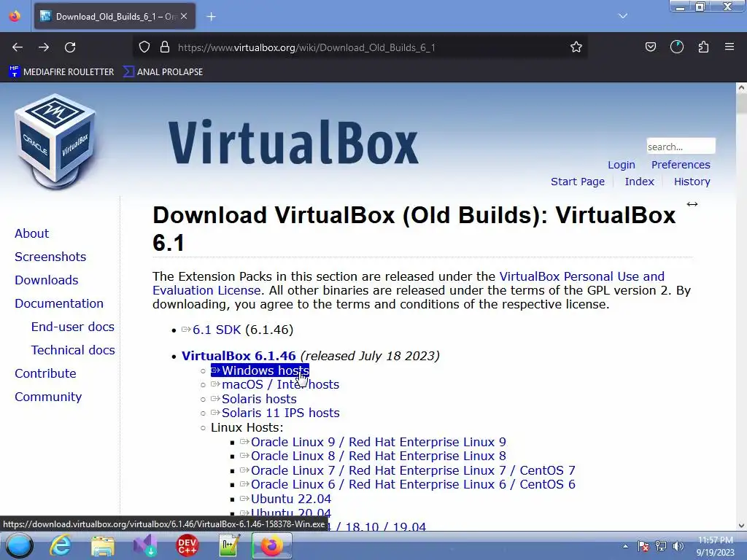Open Community in the sidebar
Screen dimensions: 747x560
coord(48,397)
